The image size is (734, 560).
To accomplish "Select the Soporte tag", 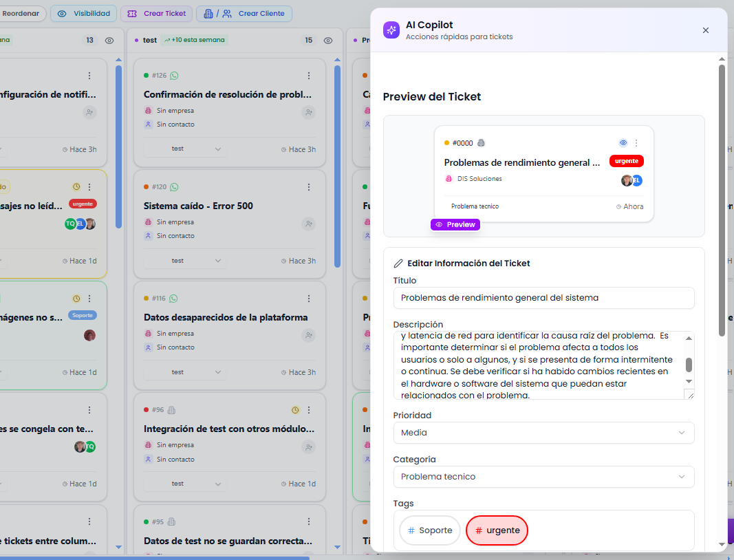I will [x=430, y=530].
